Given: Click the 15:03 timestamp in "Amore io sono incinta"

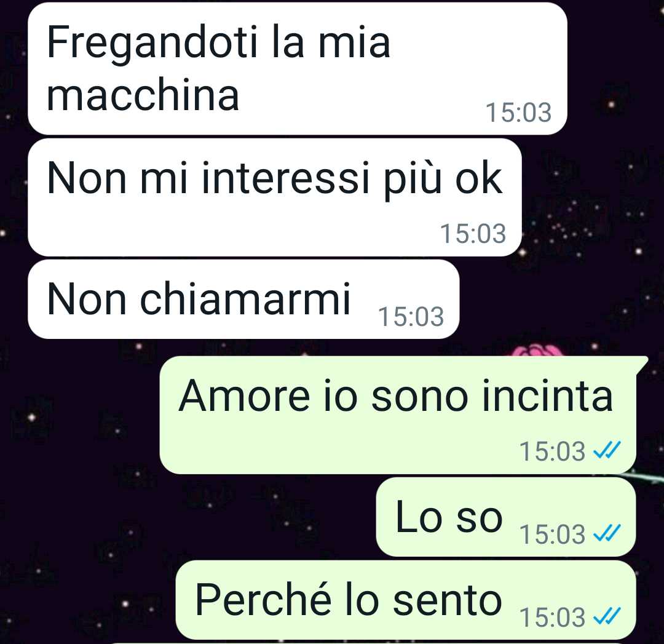Looking at the screenshot, I should (x=552, y=451).
